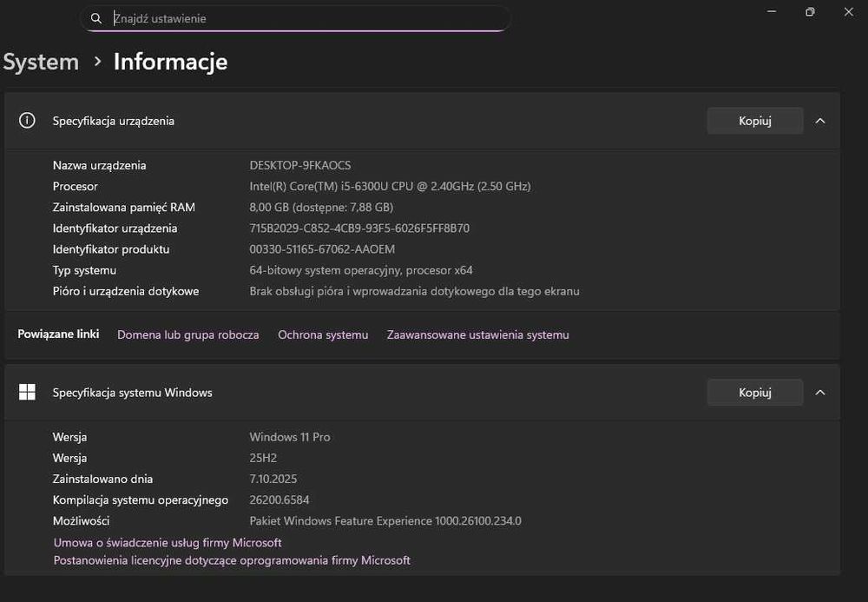Open Zaawansowane ustawienia systemu link

pos(477,334)
